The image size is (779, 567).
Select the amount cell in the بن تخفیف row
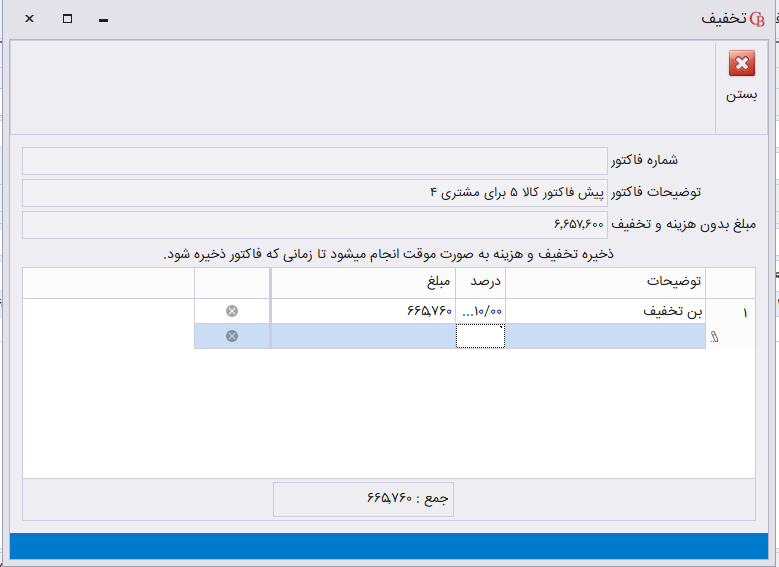363,311
